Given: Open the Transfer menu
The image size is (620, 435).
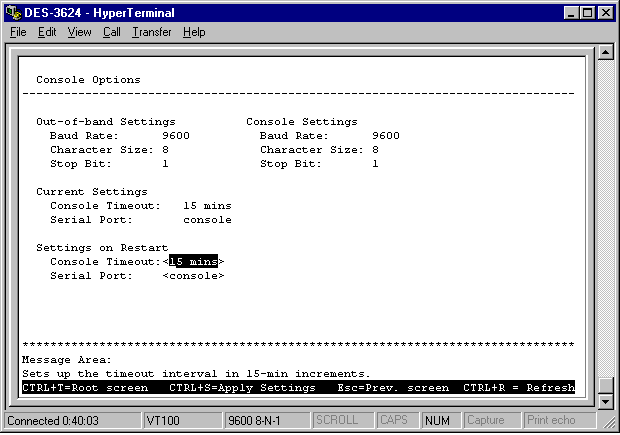Looking at the screenshot, I should (151, 32).
